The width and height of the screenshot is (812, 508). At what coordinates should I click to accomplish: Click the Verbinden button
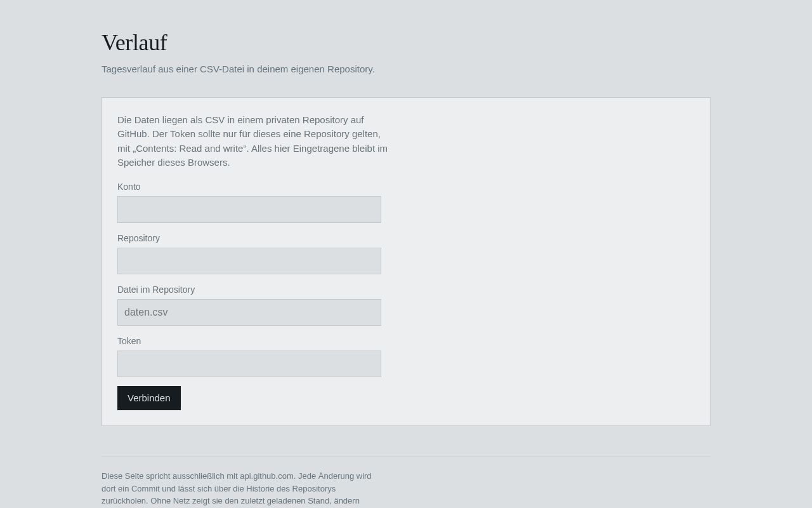pyautogui.click(x=149, y=398)
